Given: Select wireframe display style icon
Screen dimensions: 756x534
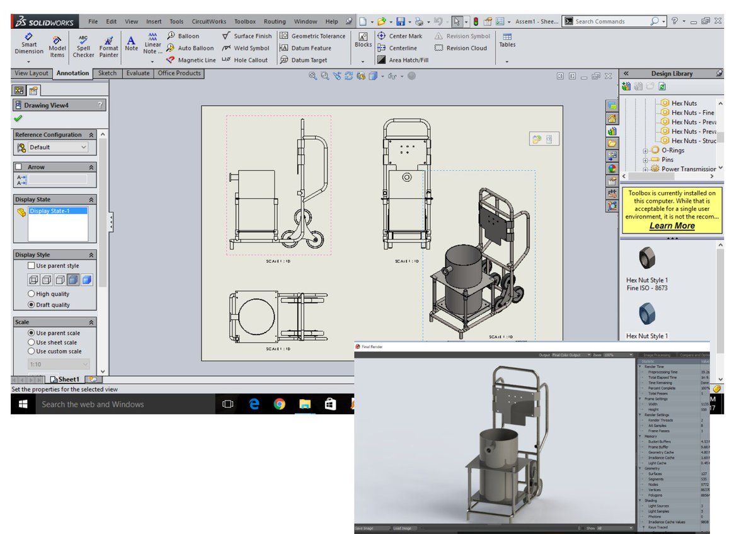Looking at the screenshot, I should 33,280.
